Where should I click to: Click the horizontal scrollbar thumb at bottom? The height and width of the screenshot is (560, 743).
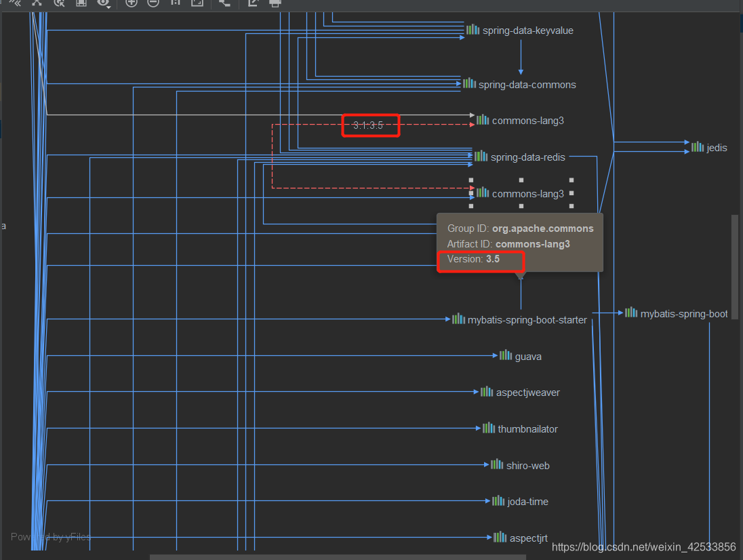click(x=339, y=557)
